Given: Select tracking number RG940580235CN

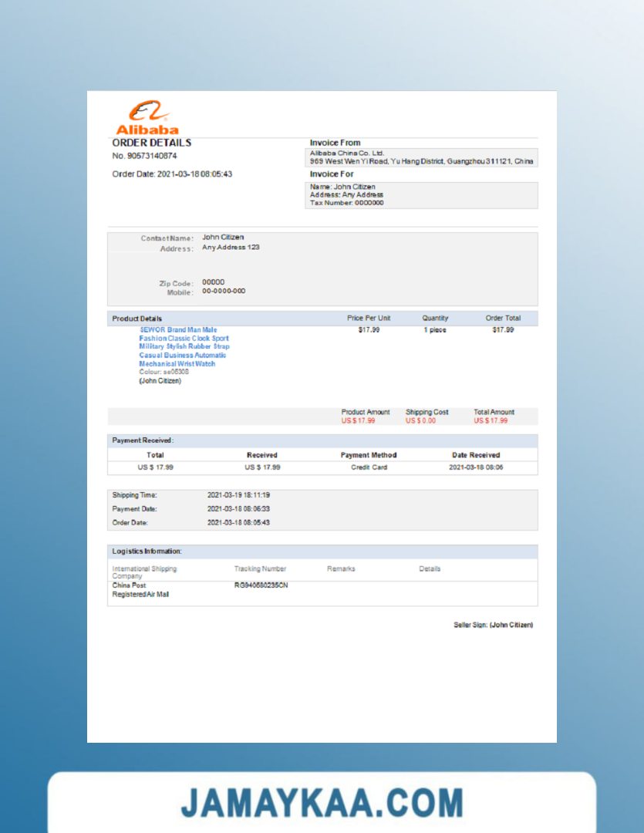Looking at the screenshot, I should click(x=261, y=585).
